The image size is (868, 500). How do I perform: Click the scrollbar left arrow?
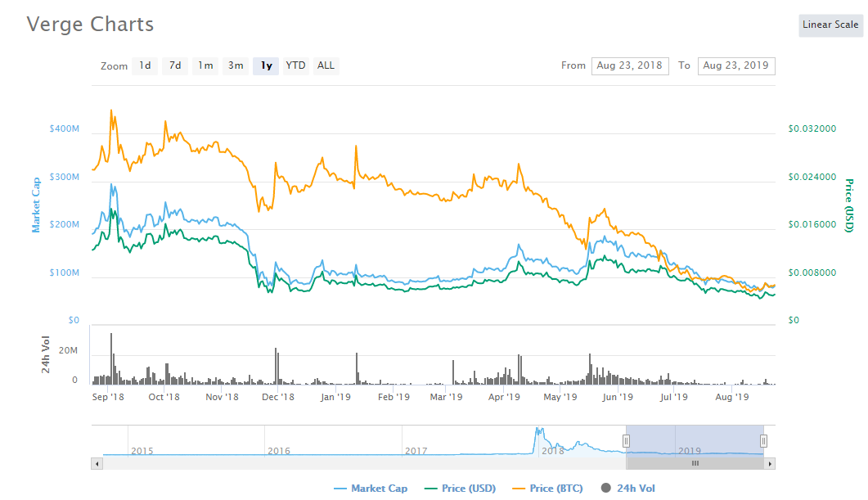97,464
